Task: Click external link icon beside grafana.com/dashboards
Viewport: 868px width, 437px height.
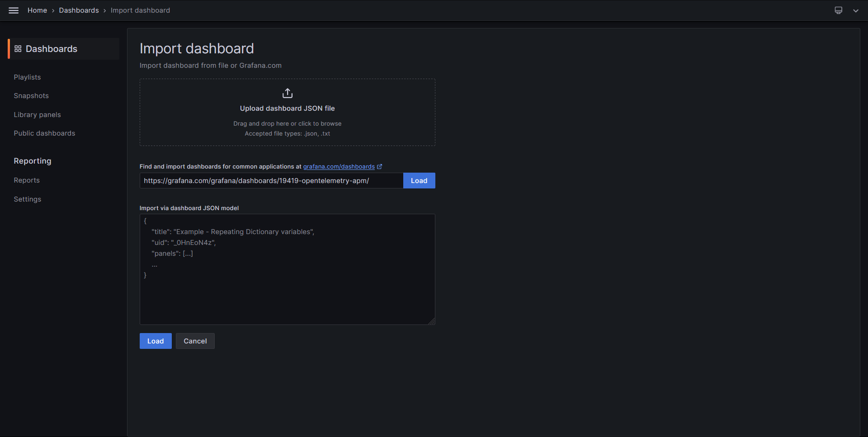Action: pos(380,167)
